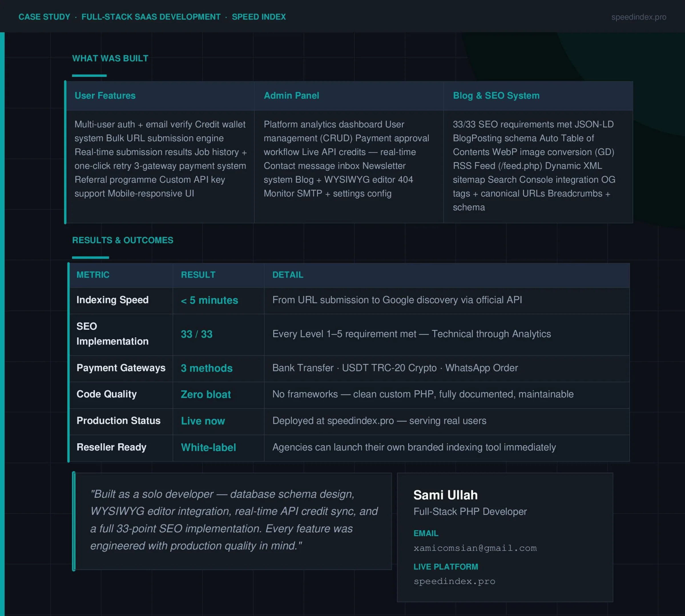Select the "Zero bloat" code quality value
This screenshot has width=685, height=616.
(205, 394)
